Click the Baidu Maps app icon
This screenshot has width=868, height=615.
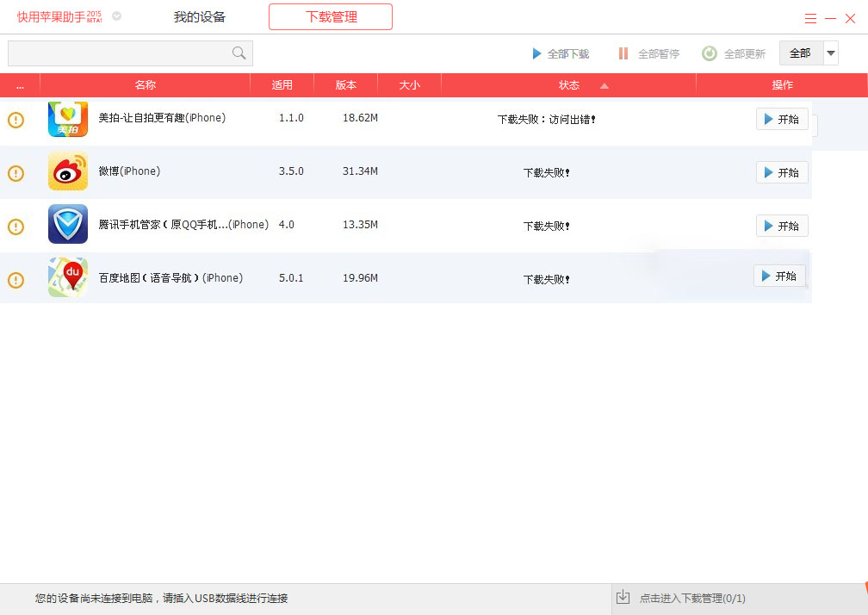[x=68, y=277]
